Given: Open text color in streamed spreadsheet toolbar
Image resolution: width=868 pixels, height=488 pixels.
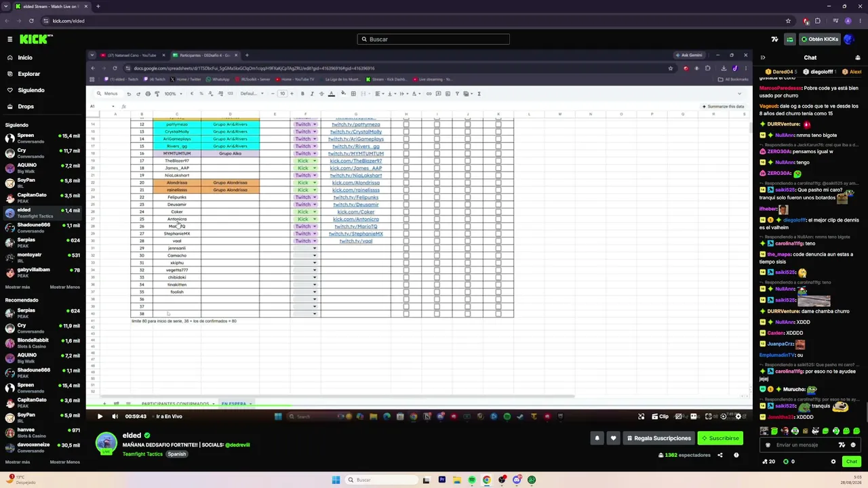Looking at the screenshot, I should [x=331, y=94].
